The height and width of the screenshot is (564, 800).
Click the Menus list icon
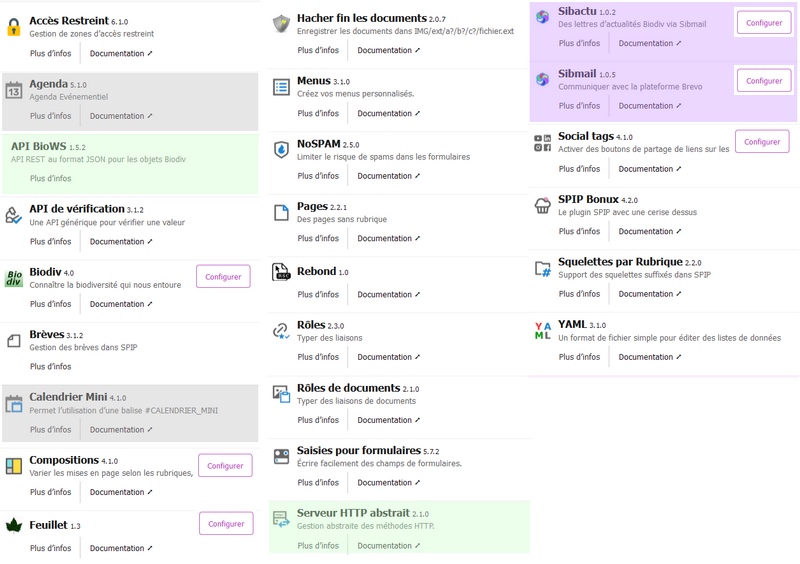281,88
